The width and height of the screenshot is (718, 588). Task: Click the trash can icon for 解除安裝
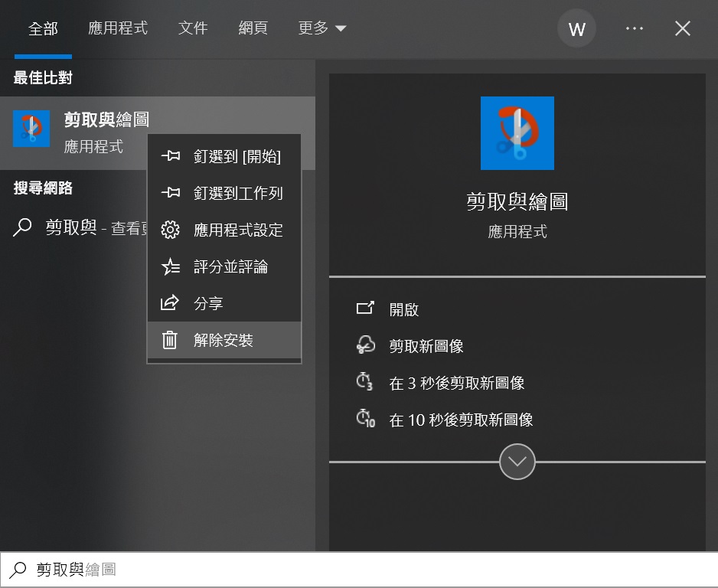[x=170, y=340]
